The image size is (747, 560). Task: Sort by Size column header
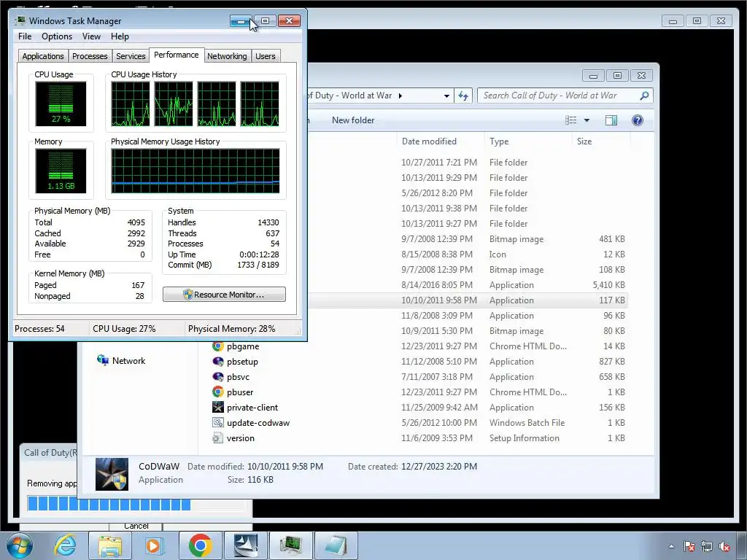coord(584,141)
